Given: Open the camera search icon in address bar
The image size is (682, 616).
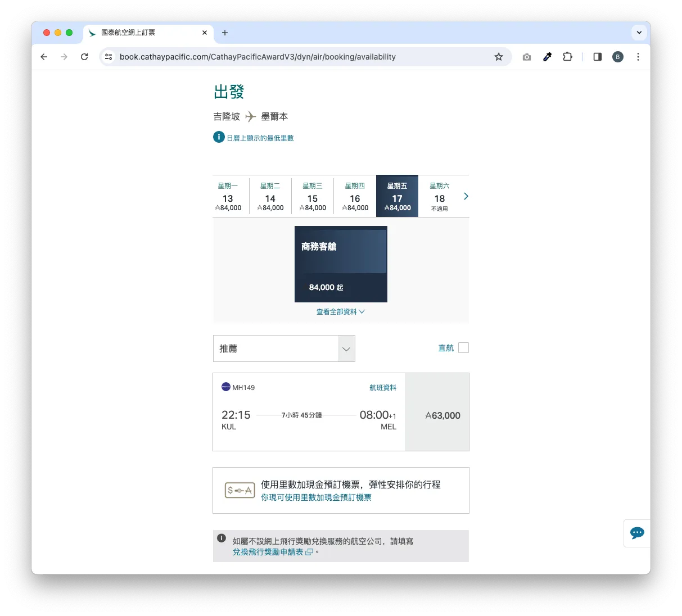Looking at the screenshot, I should point(527,57).
